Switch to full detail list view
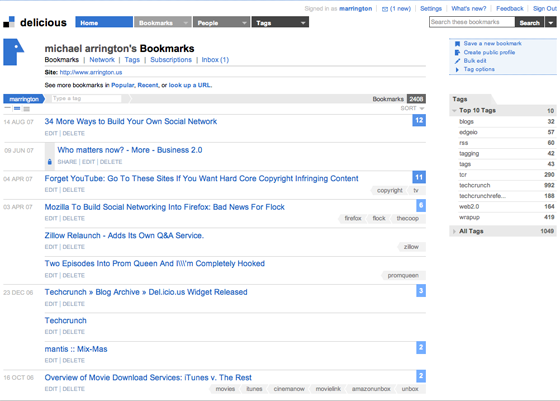This screenshot has width=560, height=401. click(26, 109)
